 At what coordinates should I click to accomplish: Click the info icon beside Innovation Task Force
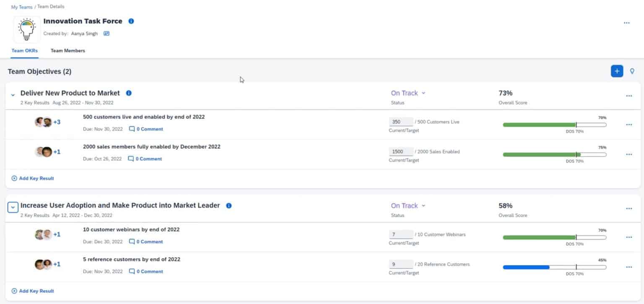tap(131, 21)
